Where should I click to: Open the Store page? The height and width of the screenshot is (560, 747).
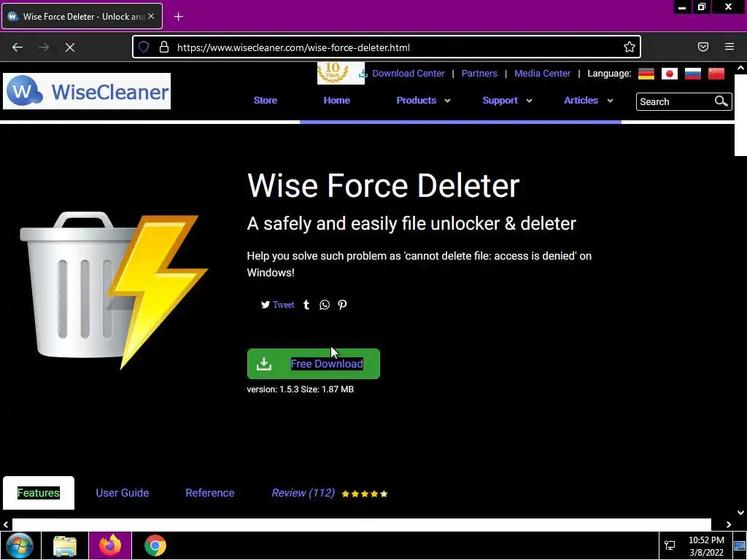[266, 101]
